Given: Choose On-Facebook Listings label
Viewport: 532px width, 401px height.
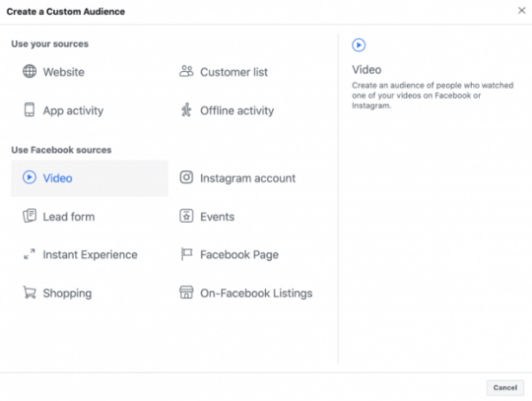Looking at the screenshot, I should pos(256,293).
